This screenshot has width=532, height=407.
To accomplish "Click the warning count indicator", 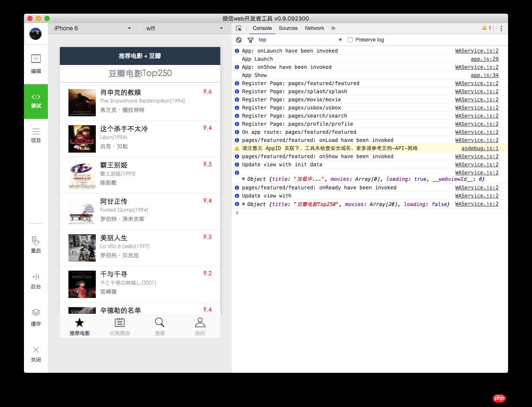I will point(487,28).
